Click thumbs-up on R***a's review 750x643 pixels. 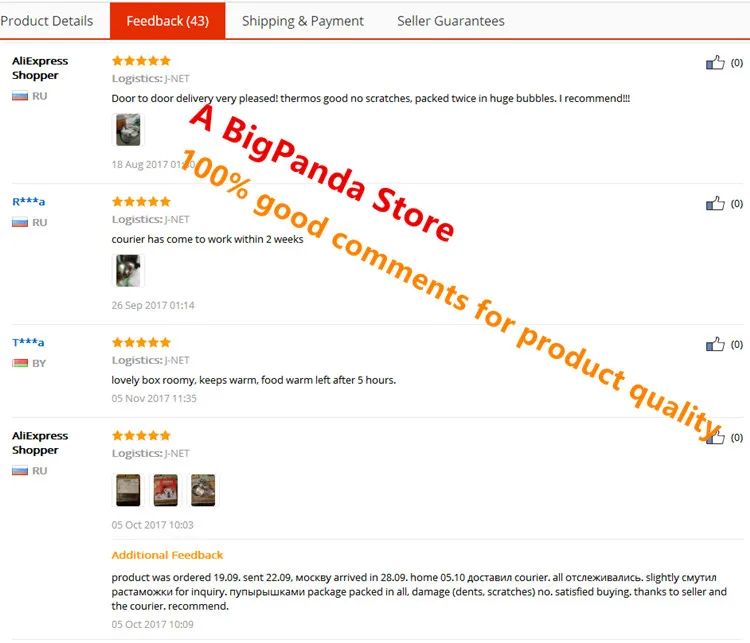[715, 203]
